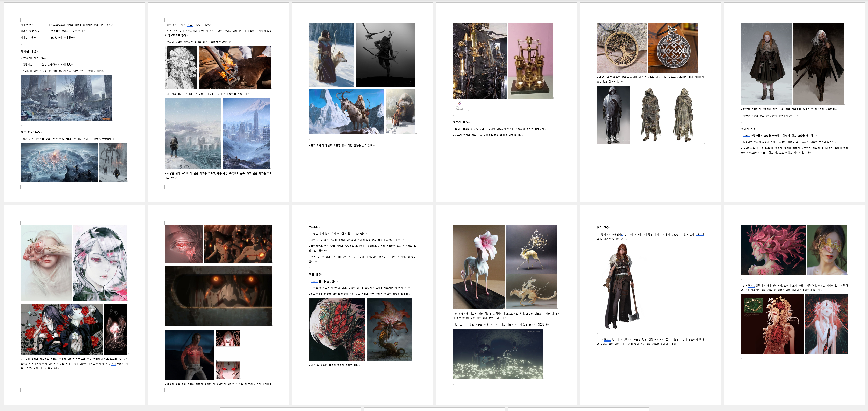
Task: Select the woman with white wolf image
Action: coord(332,55)
